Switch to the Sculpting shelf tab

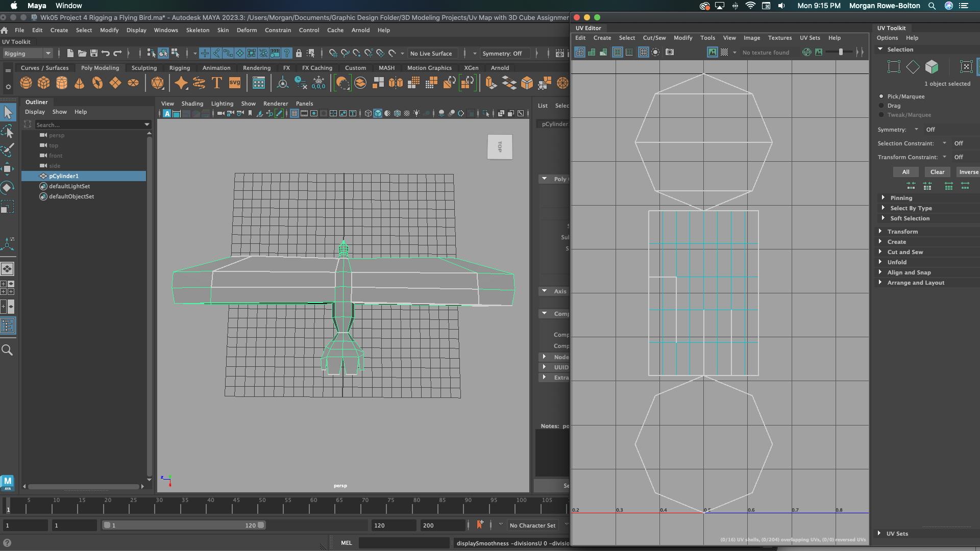(x=144, y=68)
